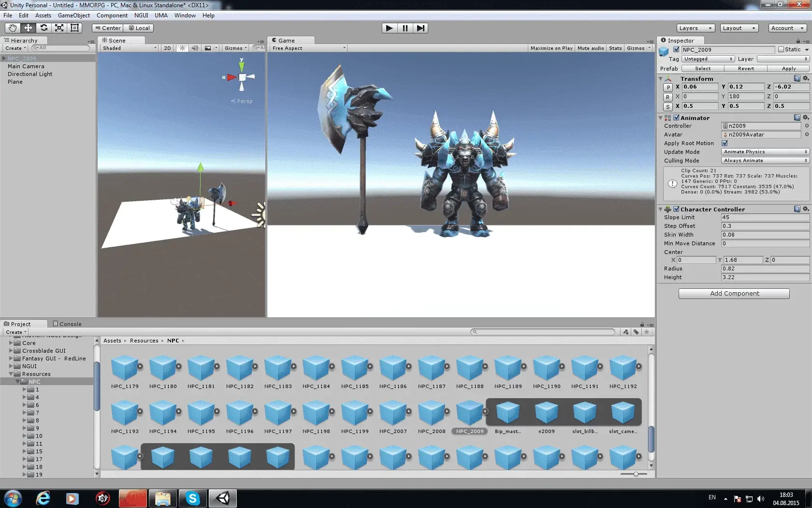The image size is (812, 508).
Task: Open the Tag Untagged dropdown
Action: 708,59
